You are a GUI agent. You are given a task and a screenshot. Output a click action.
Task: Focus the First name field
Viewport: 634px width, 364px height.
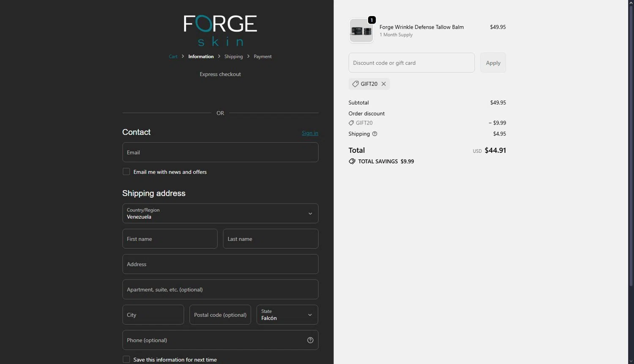[170, 239]
